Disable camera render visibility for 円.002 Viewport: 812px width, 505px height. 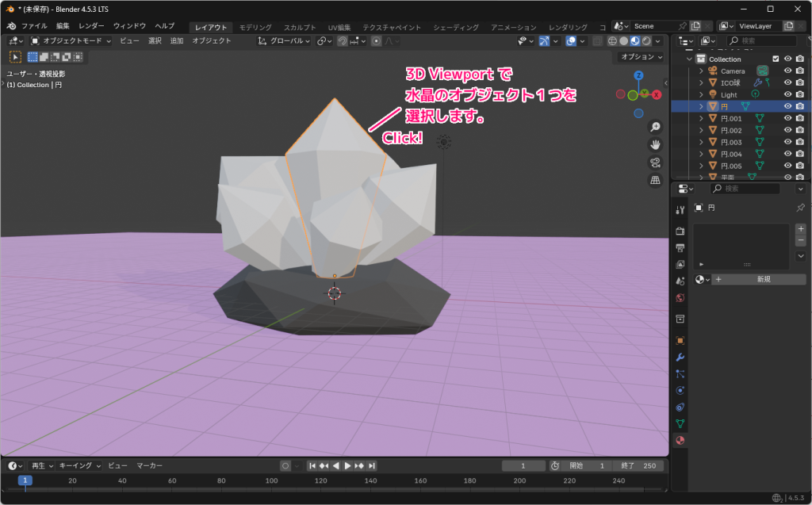tap(799, 130)
